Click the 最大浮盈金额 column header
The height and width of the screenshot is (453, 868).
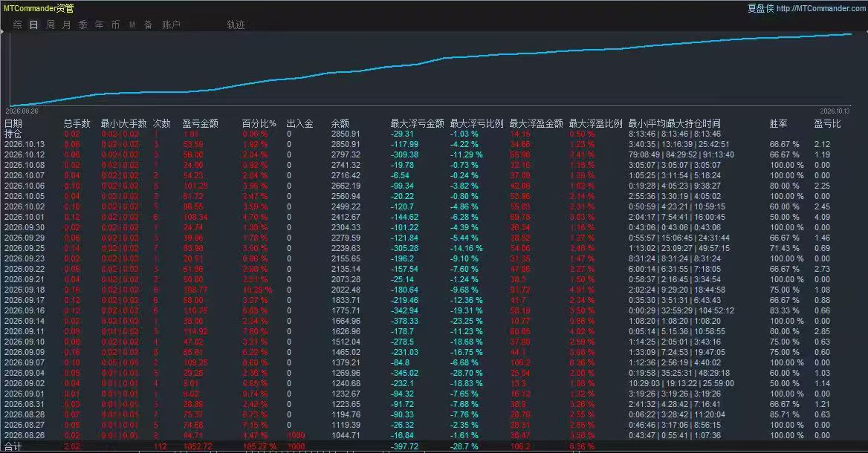coord(536,123)
